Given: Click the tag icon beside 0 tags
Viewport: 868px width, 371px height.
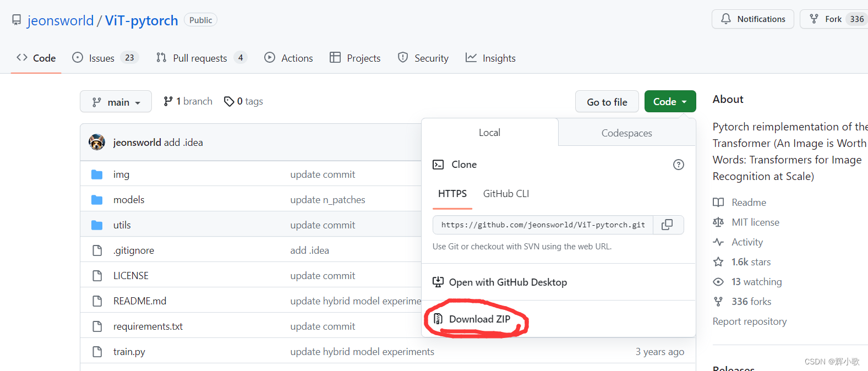Looking at the screenshot, I should click(x=229, y=101).
